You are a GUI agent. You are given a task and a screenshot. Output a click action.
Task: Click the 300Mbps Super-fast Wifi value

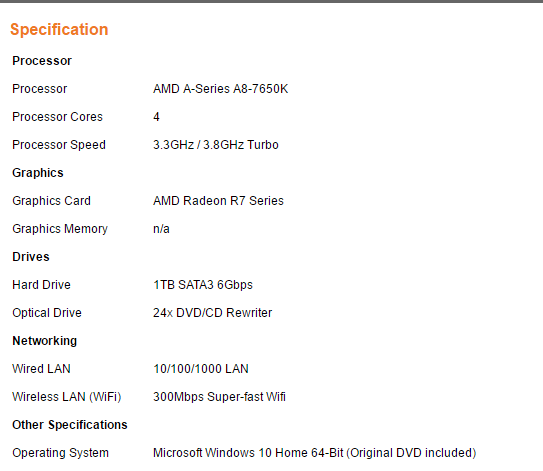click(x=220, y=397)
